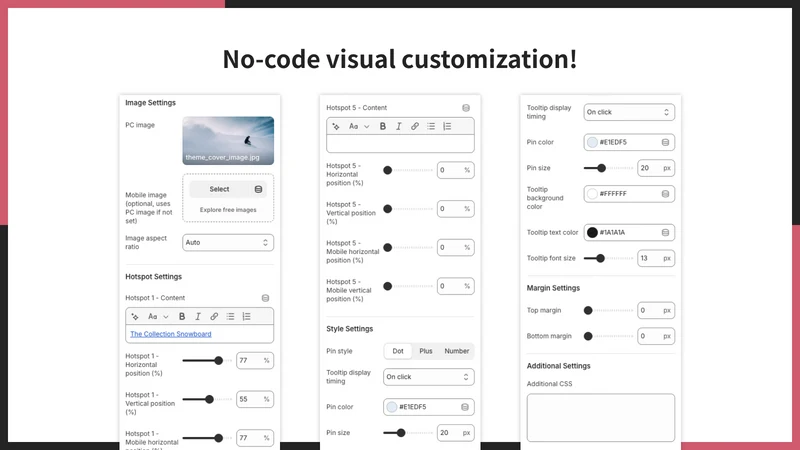Click the AI generate icon in Hotspot 1 toolbar
The image size is (800, 450).
(x=135, y=317)
